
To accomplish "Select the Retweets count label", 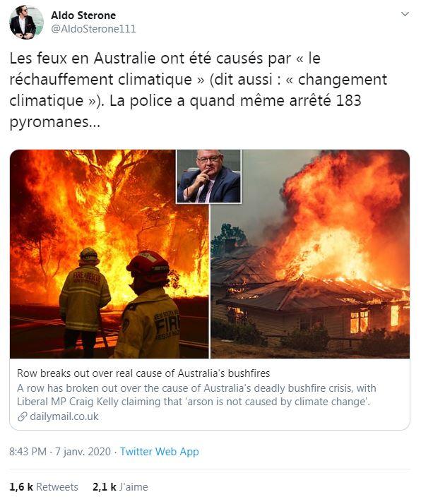I will 57,486.
